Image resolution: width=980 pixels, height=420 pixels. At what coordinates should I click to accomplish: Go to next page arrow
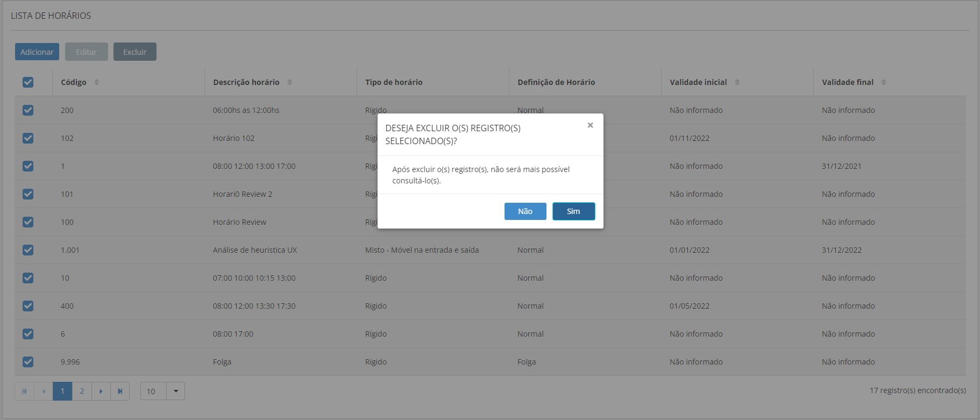(101, 391)
